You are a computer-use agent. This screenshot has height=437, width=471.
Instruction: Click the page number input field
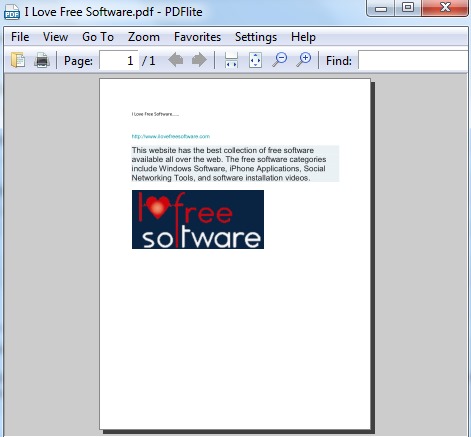(119, 60)
